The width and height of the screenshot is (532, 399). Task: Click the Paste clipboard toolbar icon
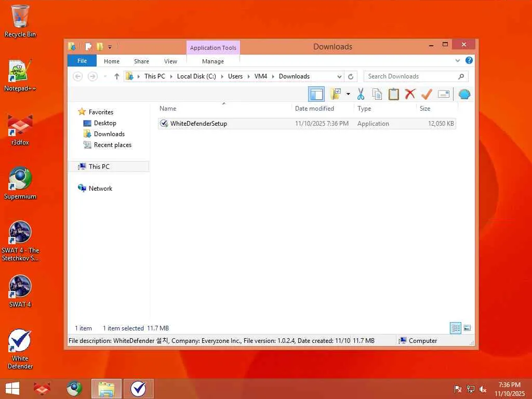click(x=394, y=94)
